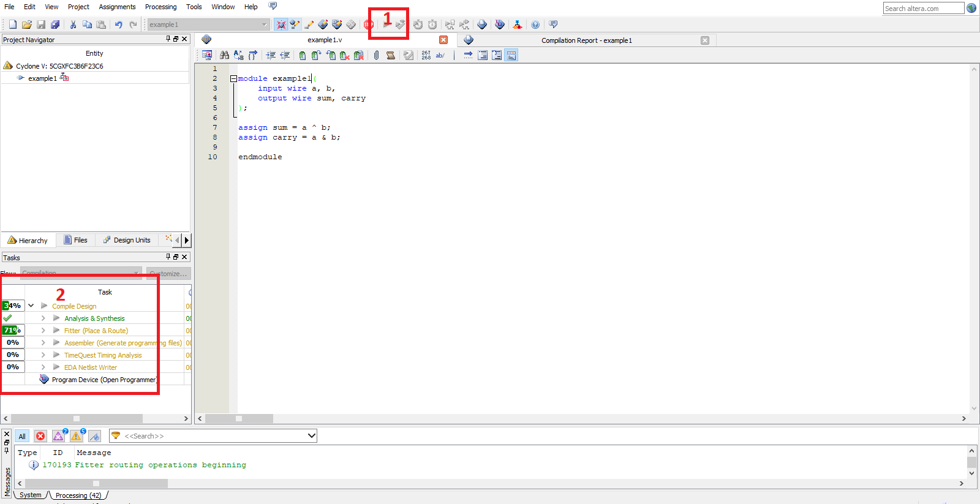980x504 pixels.
Task: Expand the Assembler task row
Action: [x=43, y=342]
